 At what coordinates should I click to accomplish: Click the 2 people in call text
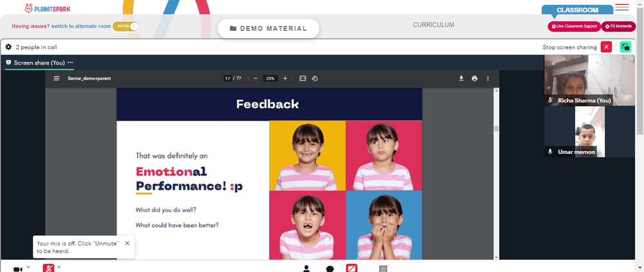coord(36,47)
